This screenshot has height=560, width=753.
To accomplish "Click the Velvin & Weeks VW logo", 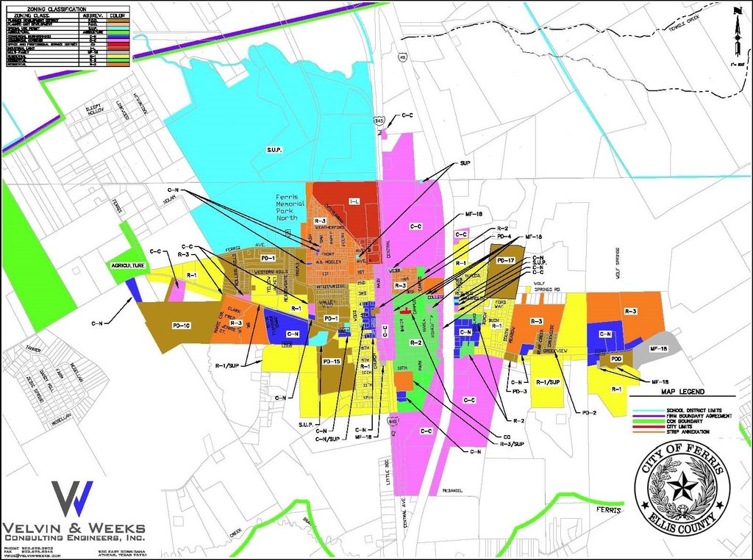I will pyautogui.click(x=73, y=498).
